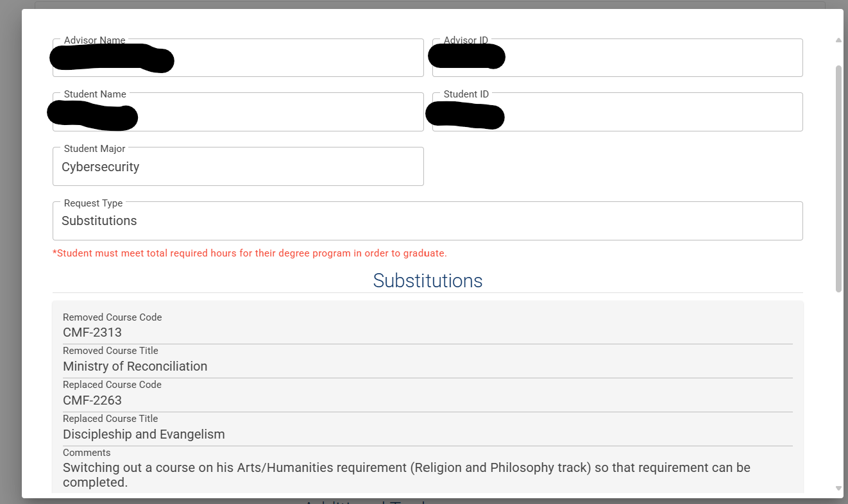Click the Request Type label
Image resolution: width=848 pixels, height=504 pixels.
93,203
